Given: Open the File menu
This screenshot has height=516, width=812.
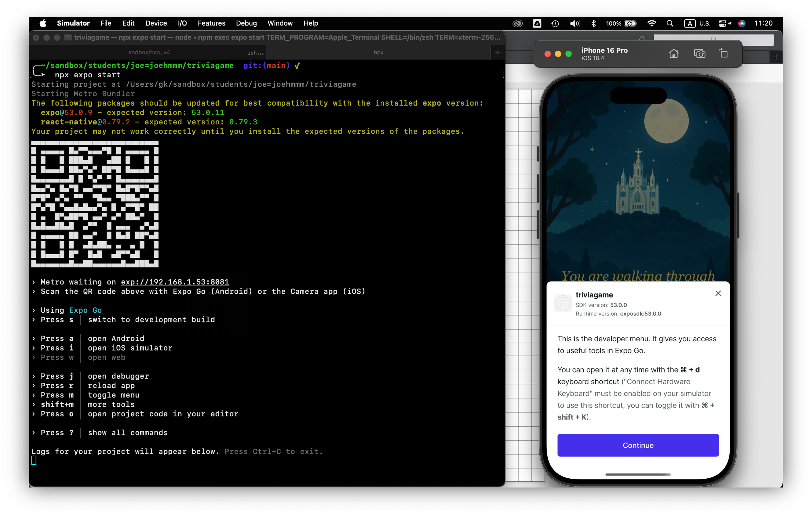Looking at the screenshot, I should pyautogui.click(x=105, y=23).
